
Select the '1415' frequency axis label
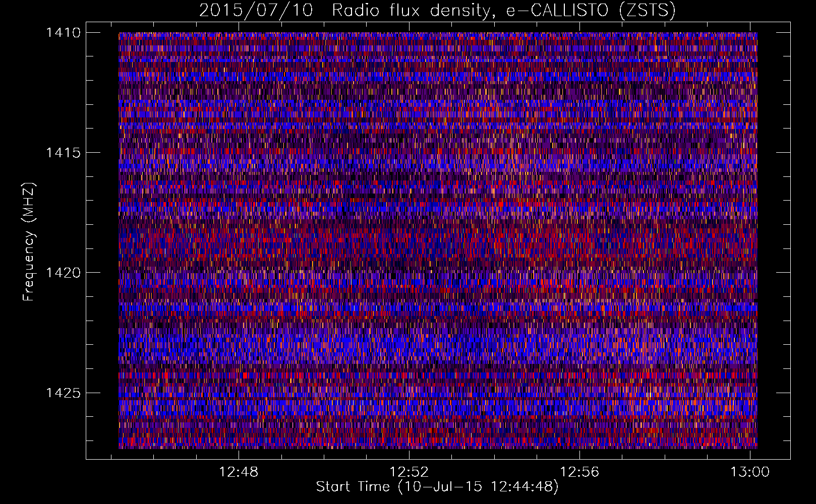point(63,153)
